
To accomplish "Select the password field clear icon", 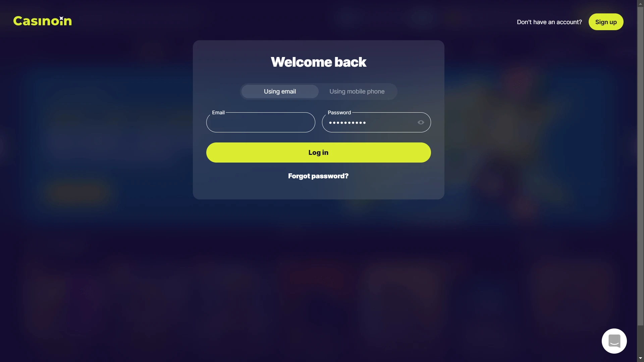I will click(x=420, y=122).
